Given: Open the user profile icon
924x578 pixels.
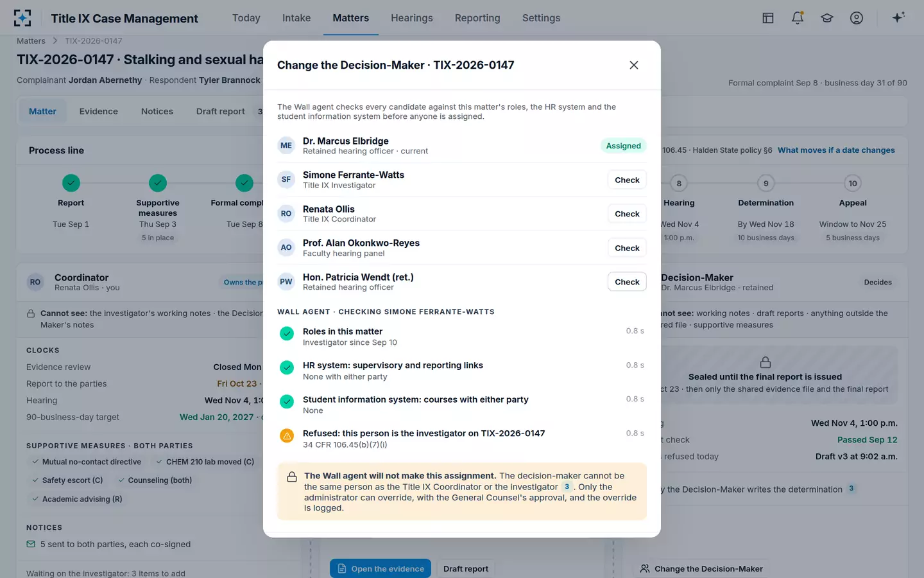Looking at the screenshot, I should click(857, 18).
